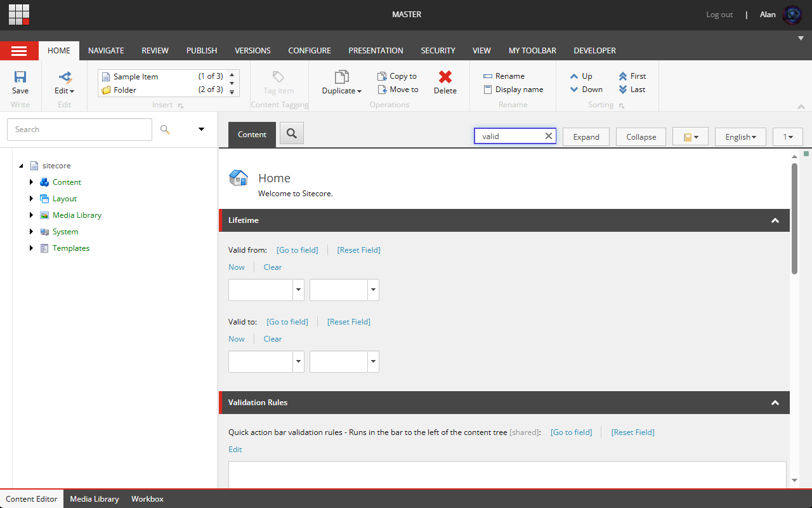This screenshot has height=508, width=812.
Task: Expand the Media Library tree node
Action: click(31, 215)
